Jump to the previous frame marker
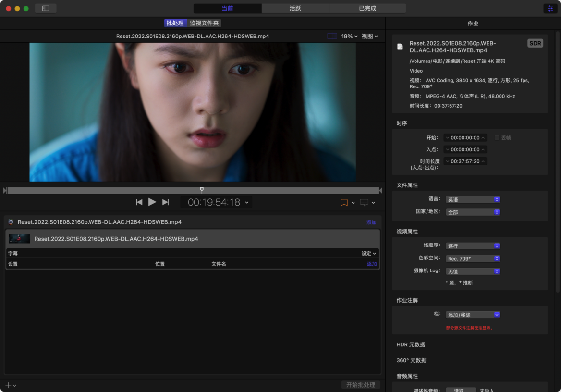The height and width of the screenshot is (392, 561). pyautogui.click(x=139, y=202)
